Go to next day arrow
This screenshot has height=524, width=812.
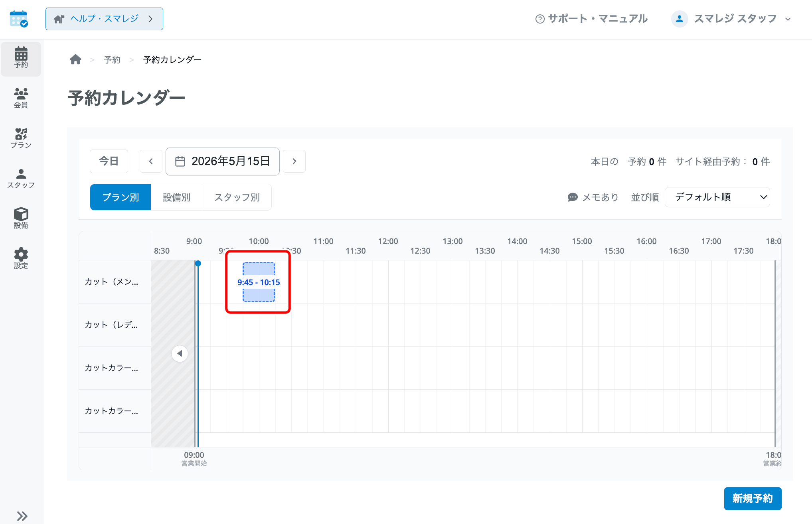[294, 161]
